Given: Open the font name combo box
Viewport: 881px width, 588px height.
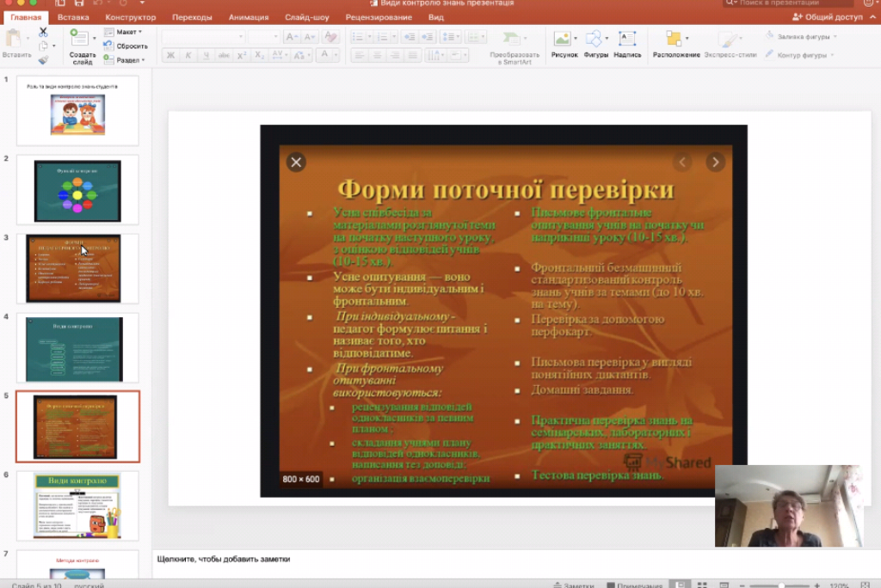Looking at the screenshot, I should pos(203,37).
